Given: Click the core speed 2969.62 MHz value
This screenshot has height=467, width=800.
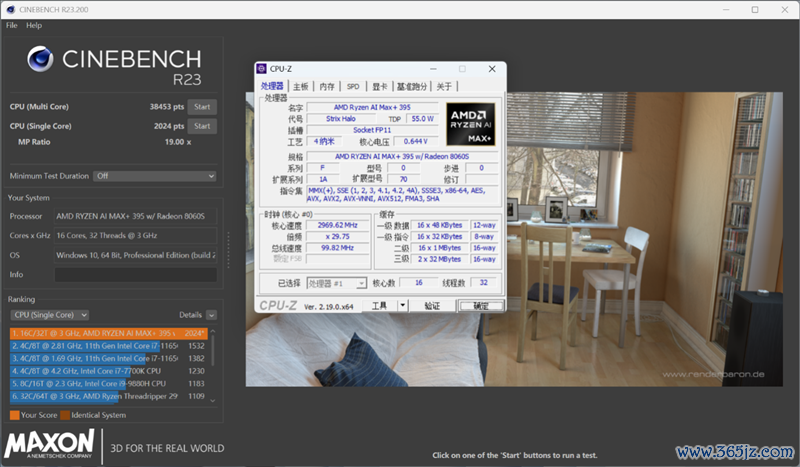Looking at the screenshot, I should coord(337,225).
